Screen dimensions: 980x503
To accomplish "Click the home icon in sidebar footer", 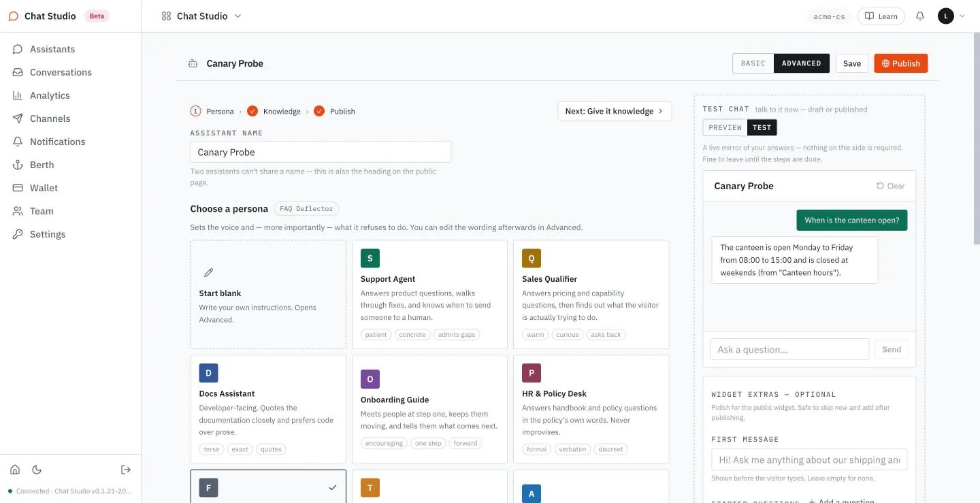I will [x=15, y=470].
